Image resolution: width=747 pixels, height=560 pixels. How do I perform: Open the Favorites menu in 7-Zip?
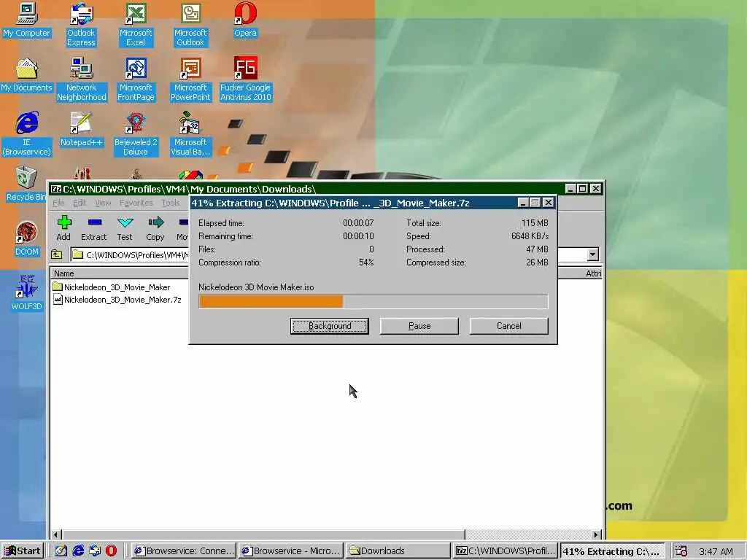136,203
